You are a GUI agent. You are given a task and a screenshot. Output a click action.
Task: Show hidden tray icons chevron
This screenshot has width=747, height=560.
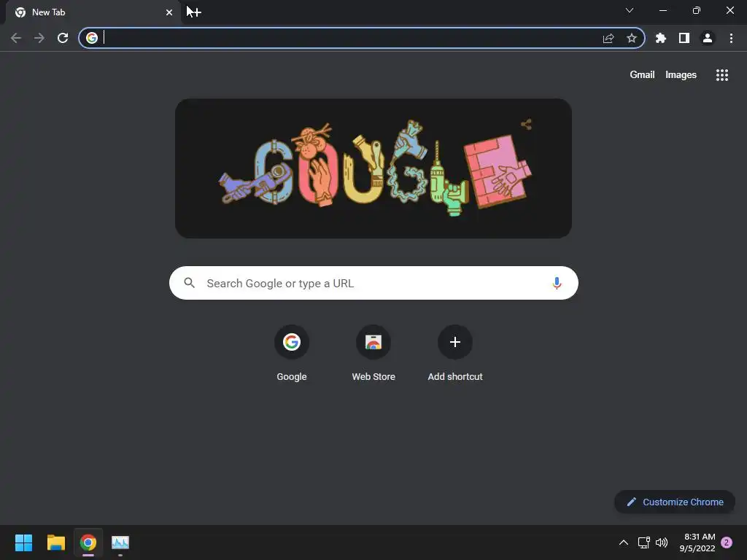click(623, 542)
